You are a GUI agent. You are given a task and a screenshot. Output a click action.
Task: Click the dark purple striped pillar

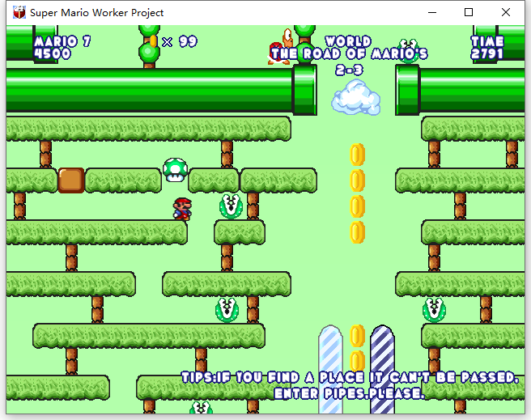click(x=382, y=369)
